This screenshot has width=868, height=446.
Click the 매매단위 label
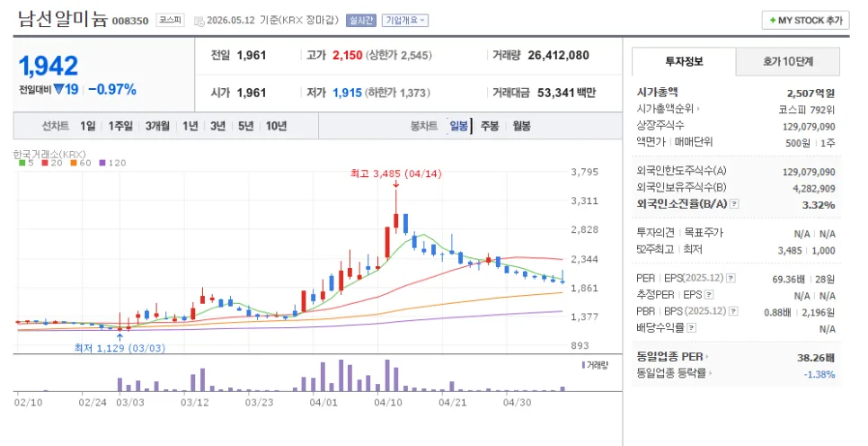pos(694,142)
